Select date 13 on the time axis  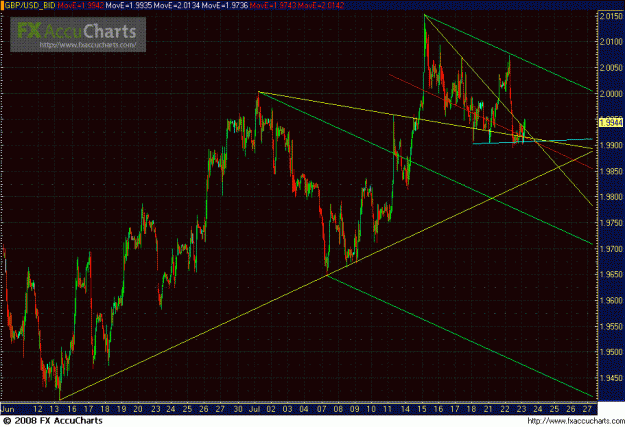(x=55, y=409)
